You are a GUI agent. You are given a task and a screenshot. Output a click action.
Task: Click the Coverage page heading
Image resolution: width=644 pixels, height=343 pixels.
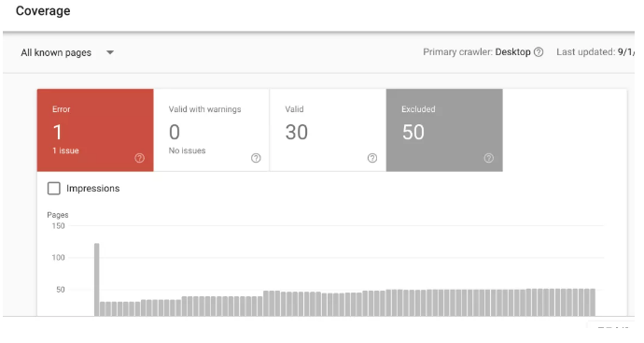(x=43, y=10)
